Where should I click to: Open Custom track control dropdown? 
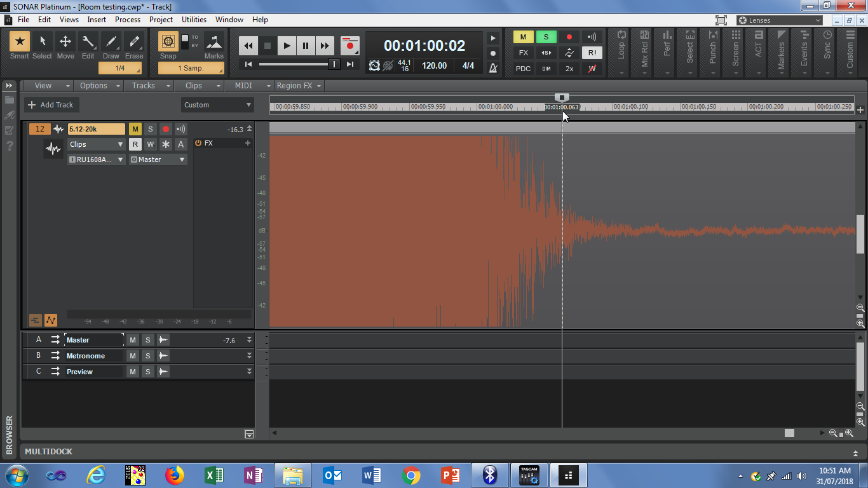pyautogui.click(x=217, y=105)
